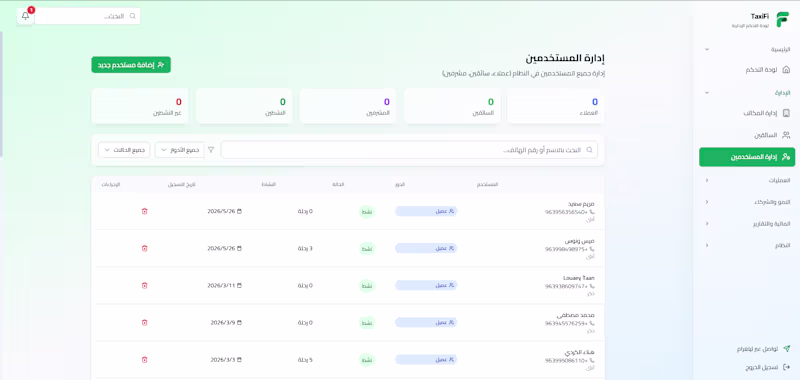The height and width of the screenshot is (380, 800).
Task: Delete the user مريم سعيد via its trash icon
Action: point(144,211)
